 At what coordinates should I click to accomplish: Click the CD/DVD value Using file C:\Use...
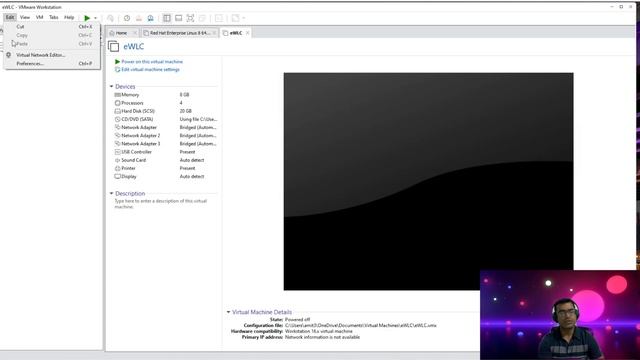click(x=198, y=119)
